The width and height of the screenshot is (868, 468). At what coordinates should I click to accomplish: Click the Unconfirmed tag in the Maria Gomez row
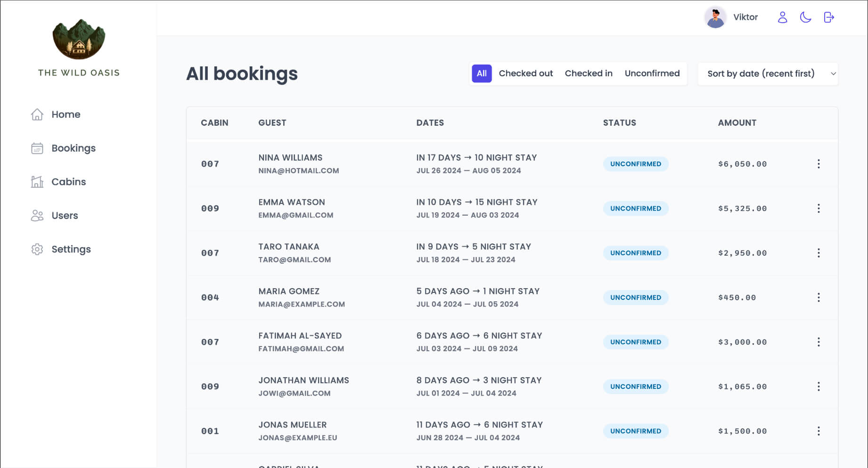pyautogui.click(x=636, y=298)
